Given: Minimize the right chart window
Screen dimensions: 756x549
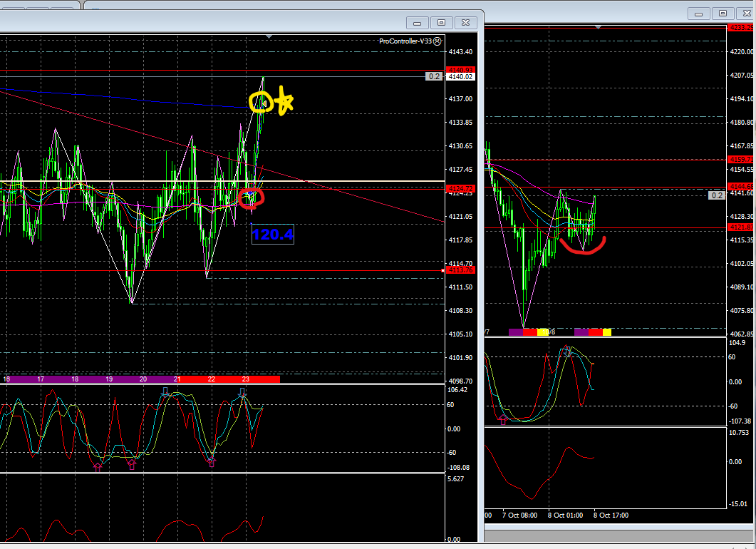Looking at the screenshot, I should (x=698, y=14).
